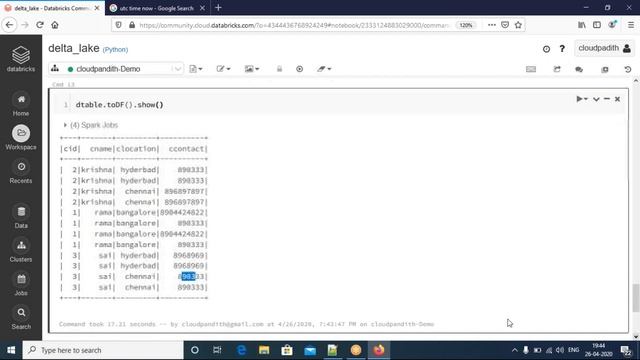The width and height of the screenshot is (640, 360).
Task: Open Task View in taskbar
Action: (x=217, y=350)
